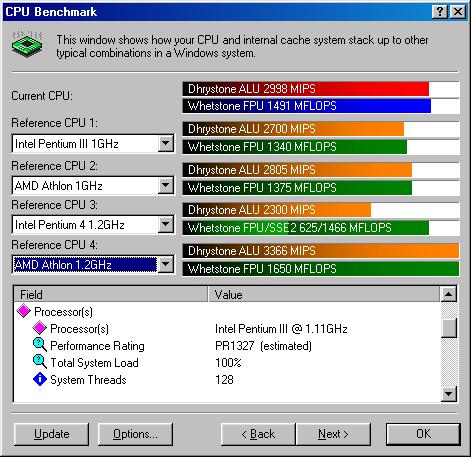Select the Performance Rating row label
The image size is (471, 457).
[97, 346]
